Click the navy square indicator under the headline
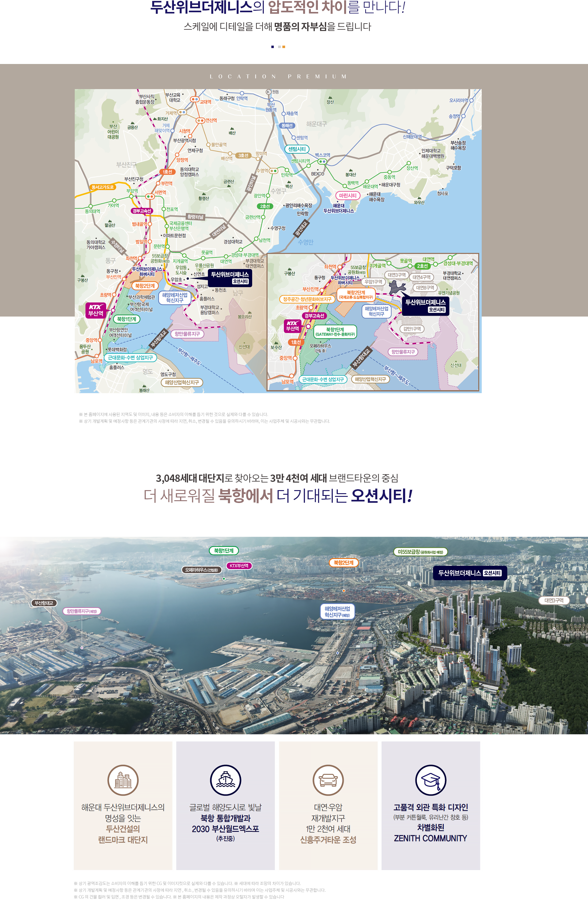588x908 pixels. pos(273,47)
